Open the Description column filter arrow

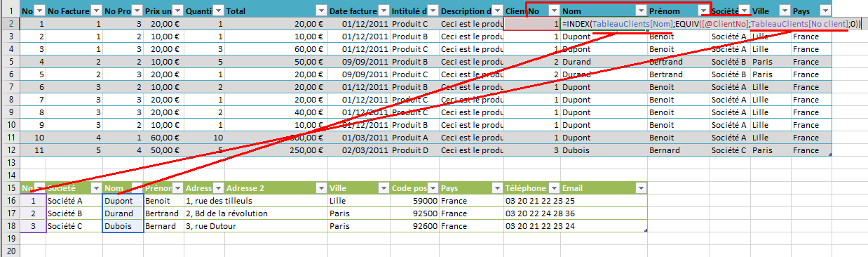tap(497, 11)
